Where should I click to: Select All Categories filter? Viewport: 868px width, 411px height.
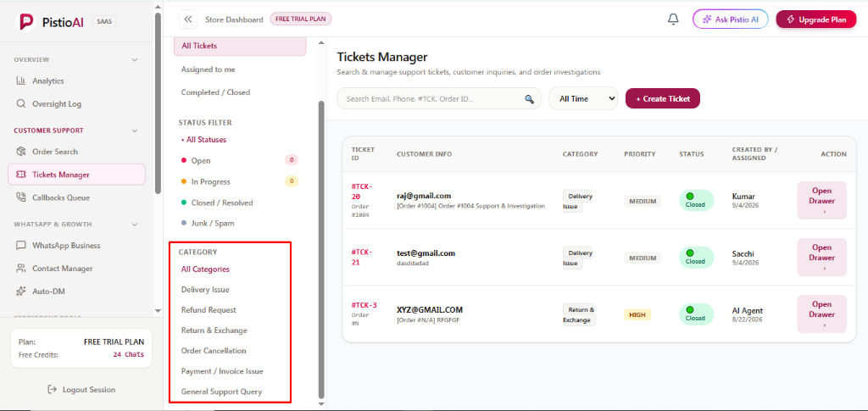[x=205, y=269]
